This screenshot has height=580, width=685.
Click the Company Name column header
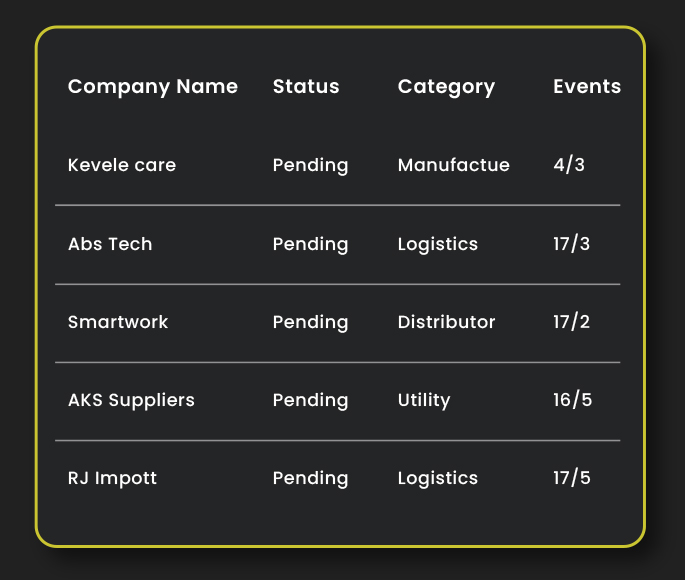(x=152, y=87)
